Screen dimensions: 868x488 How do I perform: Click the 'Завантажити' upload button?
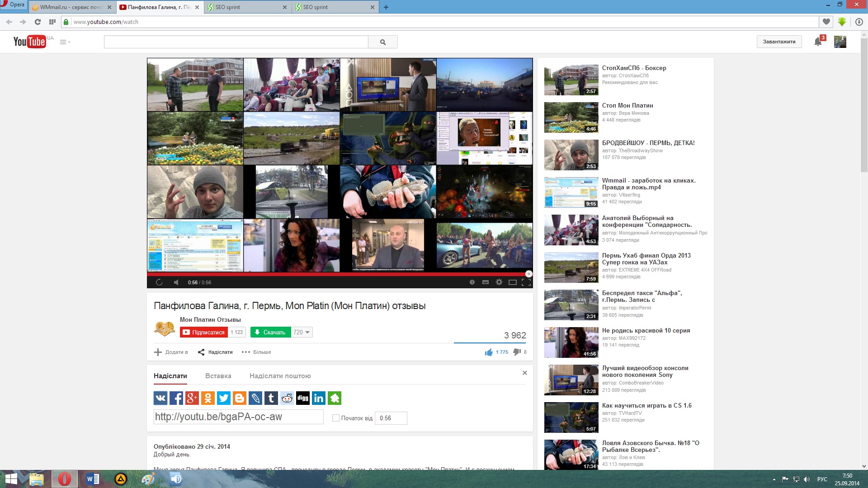(x=779, y=42)
